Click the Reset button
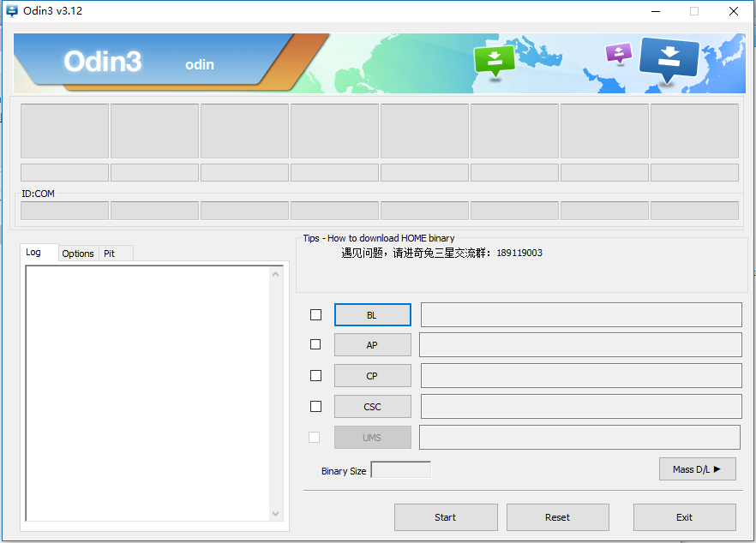The width and height of the screenshot is (756, 543). pyautogui.click(x=557, y=517)
